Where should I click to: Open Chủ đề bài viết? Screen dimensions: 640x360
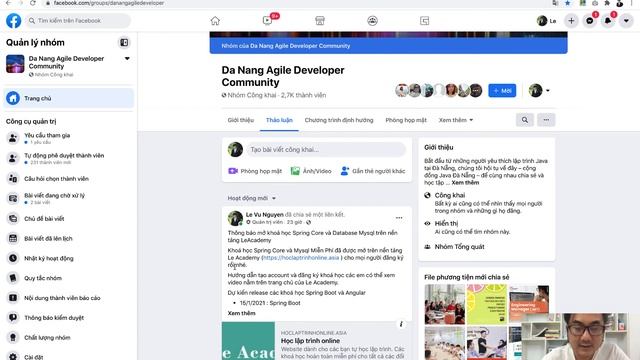click(x=69, y=218)
